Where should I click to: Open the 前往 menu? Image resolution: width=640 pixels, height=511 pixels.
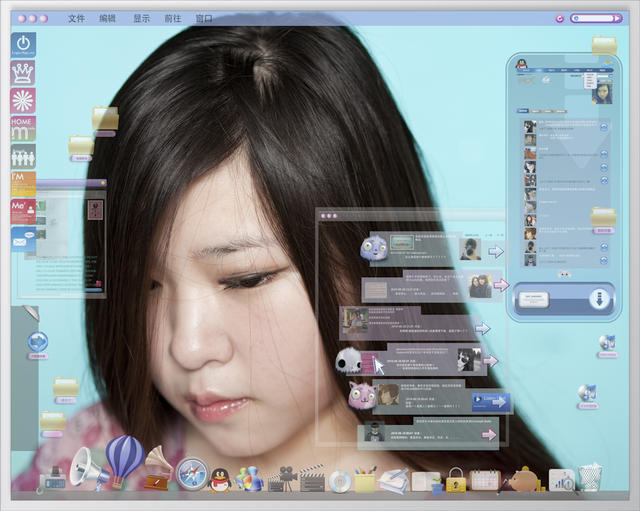173,18
